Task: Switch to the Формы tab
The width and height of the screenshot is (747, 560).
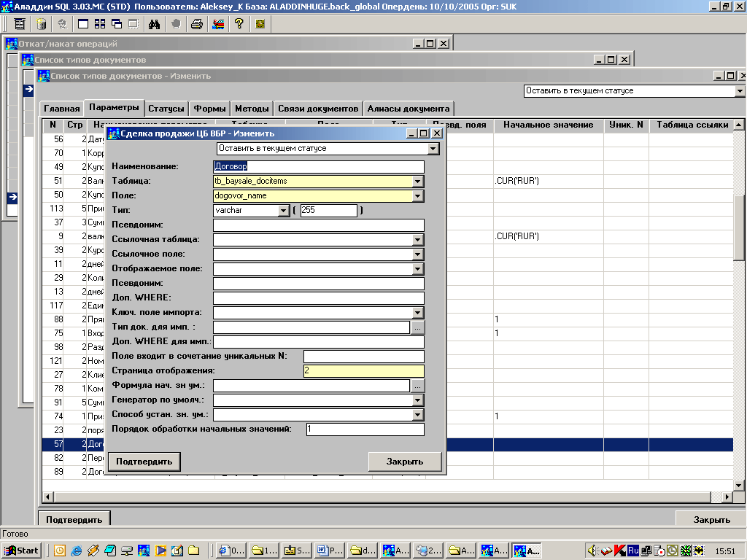Action: [x=209, y=109]
